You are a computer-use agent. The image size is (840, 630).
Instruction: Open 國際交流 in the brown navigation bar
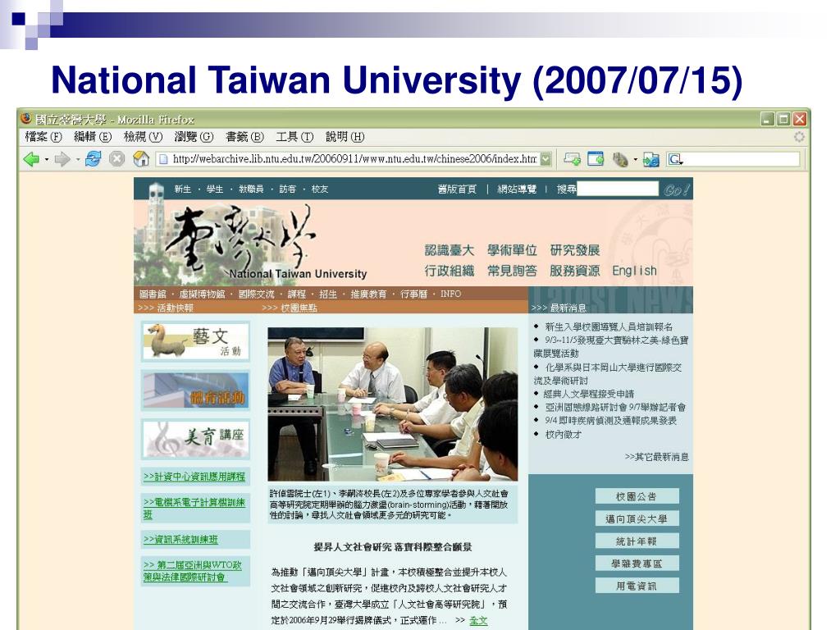click(x=256, y=294)
